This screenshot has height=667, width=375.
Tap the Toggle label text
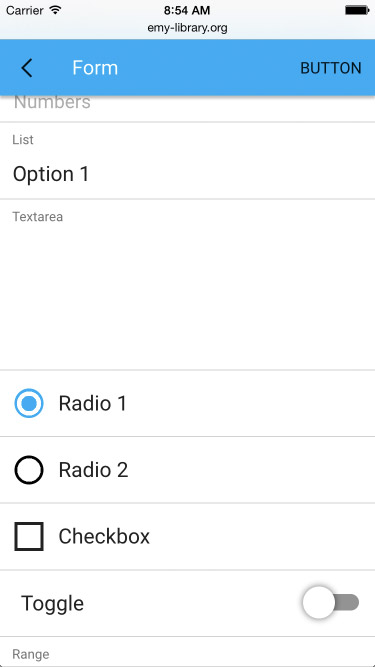point(52,604)
